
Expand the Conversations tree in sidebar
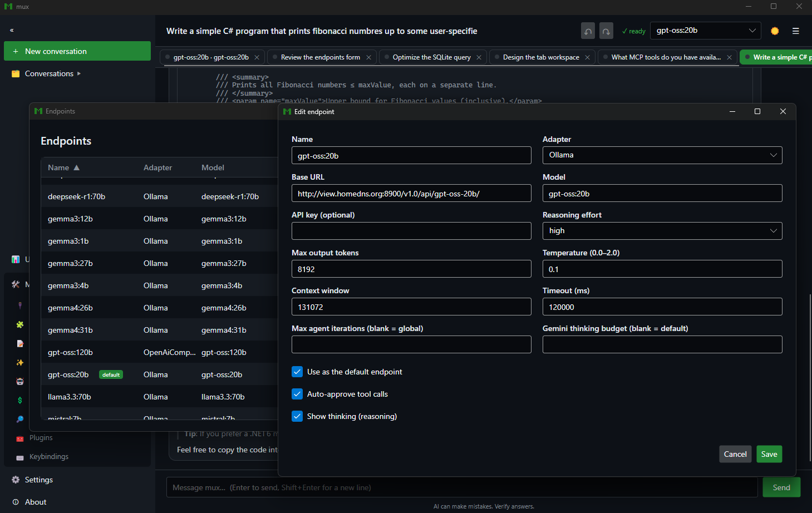tap(79, 73)
